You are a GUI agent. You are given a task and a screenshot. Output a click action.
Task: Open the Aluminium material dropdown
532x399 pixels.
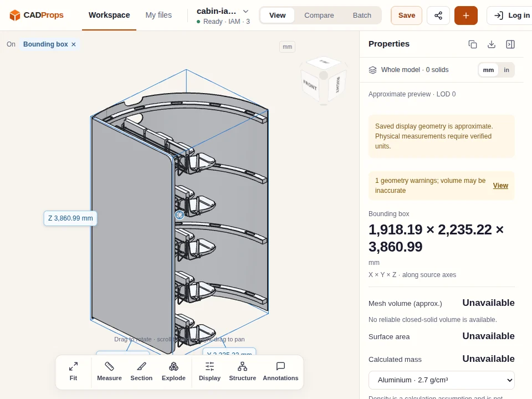click(x=442, y=380)
